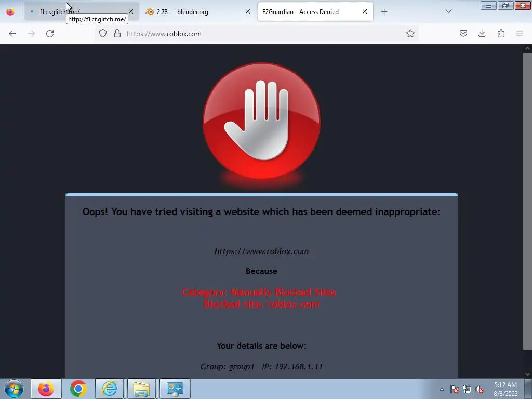Click the blocked URL https://www.roblox.com text
The image size is (532, 399).
[262, 251]
